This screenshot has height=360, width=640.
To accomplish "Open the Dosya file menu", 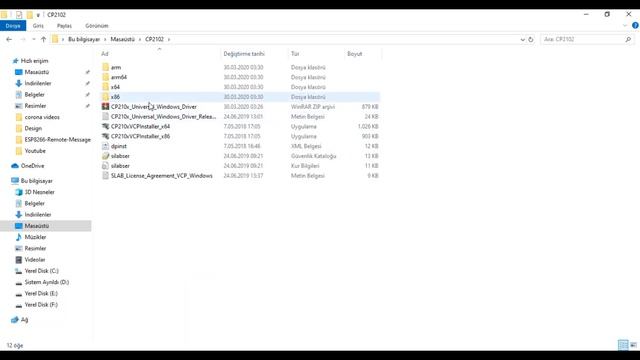I will (x=13, y=26).
